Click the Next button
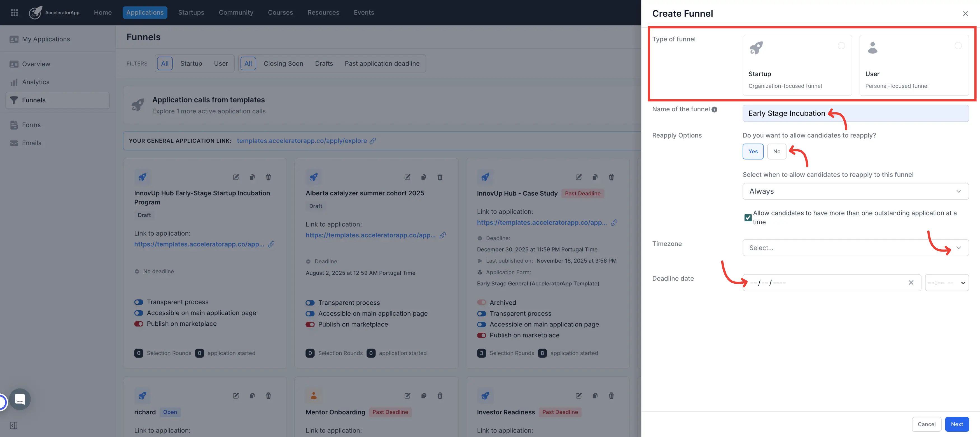The height and width of the screenshot is (437, 980). coord(956,424)
